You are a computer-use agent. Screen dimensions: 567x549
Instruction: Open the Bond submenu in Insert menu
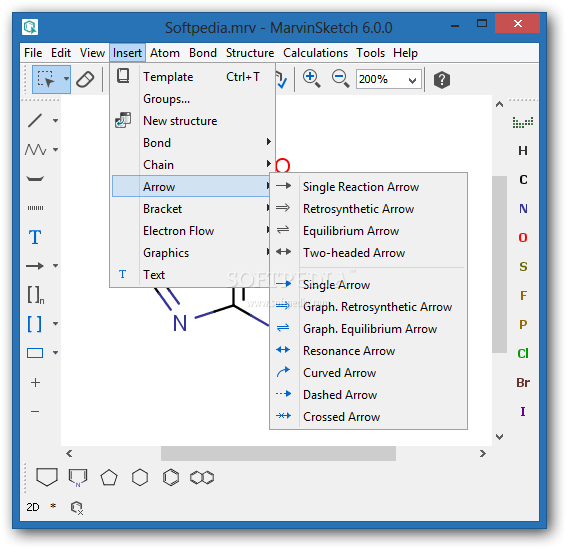tap(192, 142)
